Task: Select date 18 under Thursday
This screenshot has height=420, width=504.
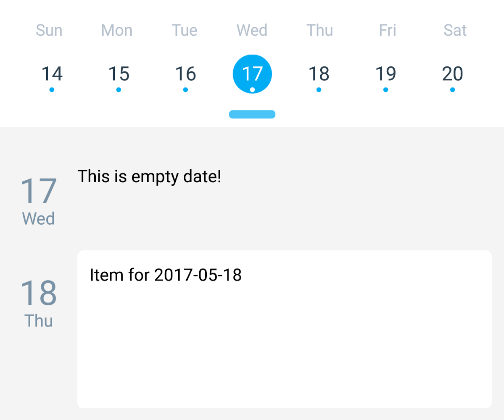Action: 319,73
